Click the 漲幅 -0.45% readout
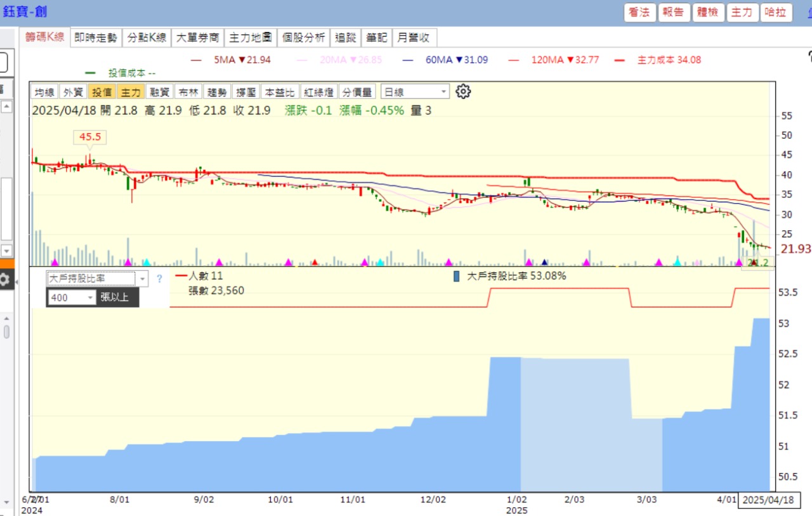This screenshot has width=812, height=516. (x=372, y=110)
